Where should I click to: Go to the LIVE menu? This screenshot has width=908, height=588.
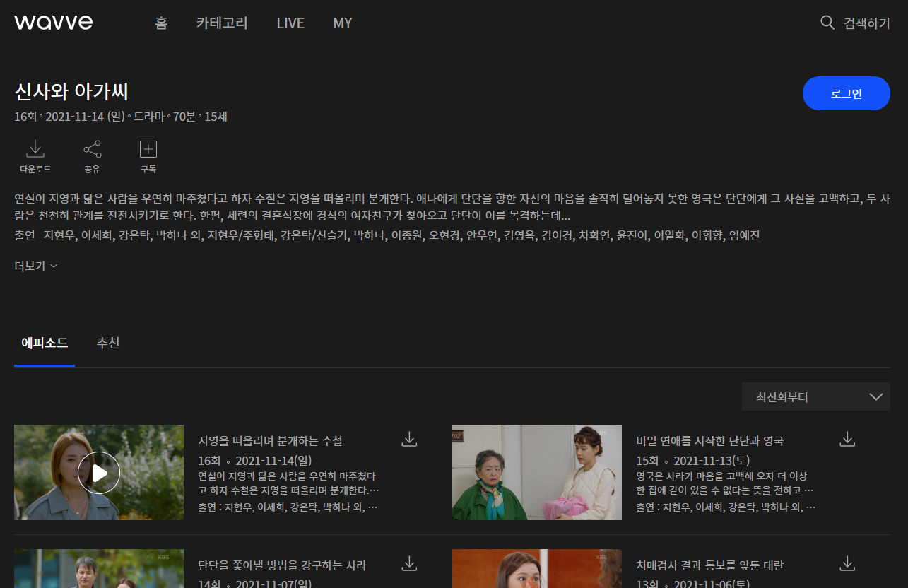(290, 23)
